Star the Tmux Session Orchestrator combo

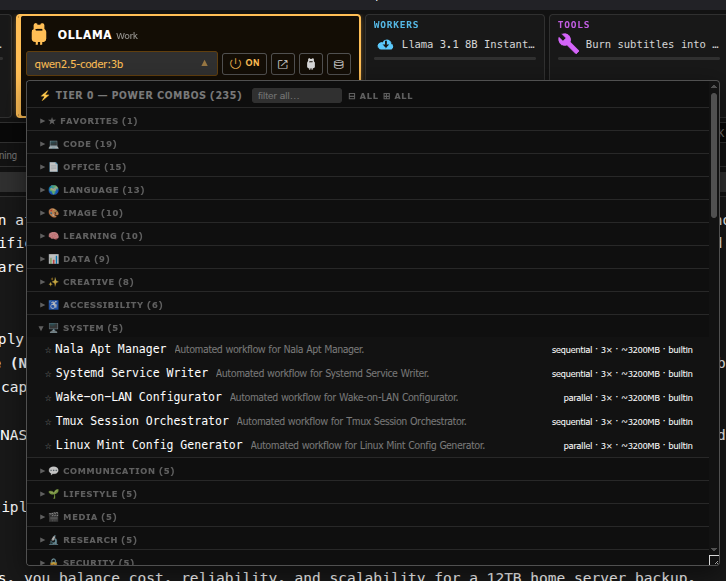tap(48, 422)
